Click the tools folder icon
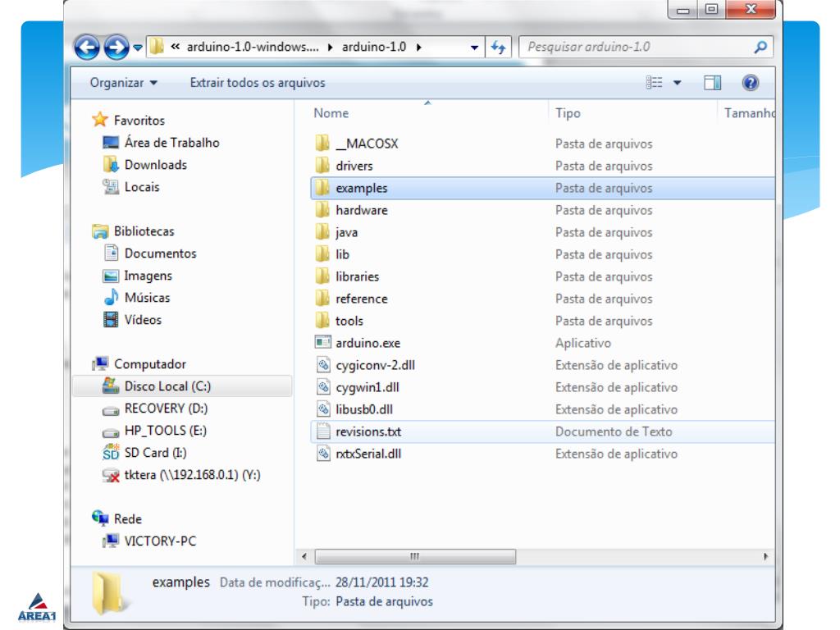This screenshot has height=630, width=840. click(x=322, y=321)
